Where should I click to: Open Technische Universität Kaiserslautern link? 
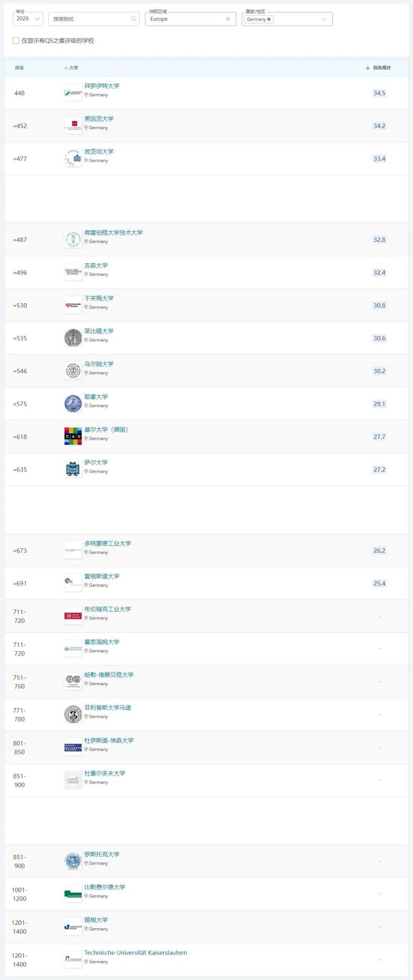pos(135,952)
